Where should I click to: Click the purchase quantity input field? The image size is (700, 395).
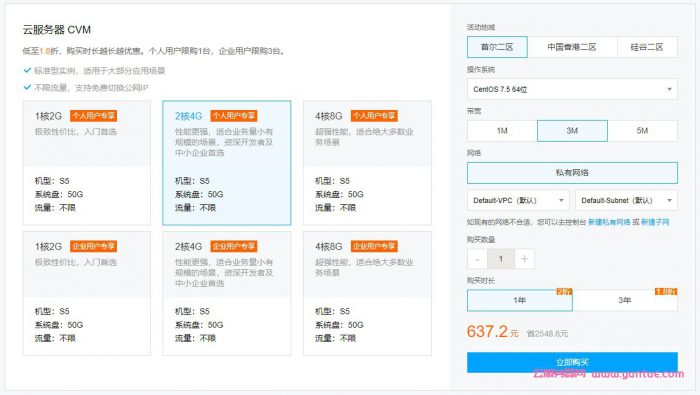[x=501, y=259]
